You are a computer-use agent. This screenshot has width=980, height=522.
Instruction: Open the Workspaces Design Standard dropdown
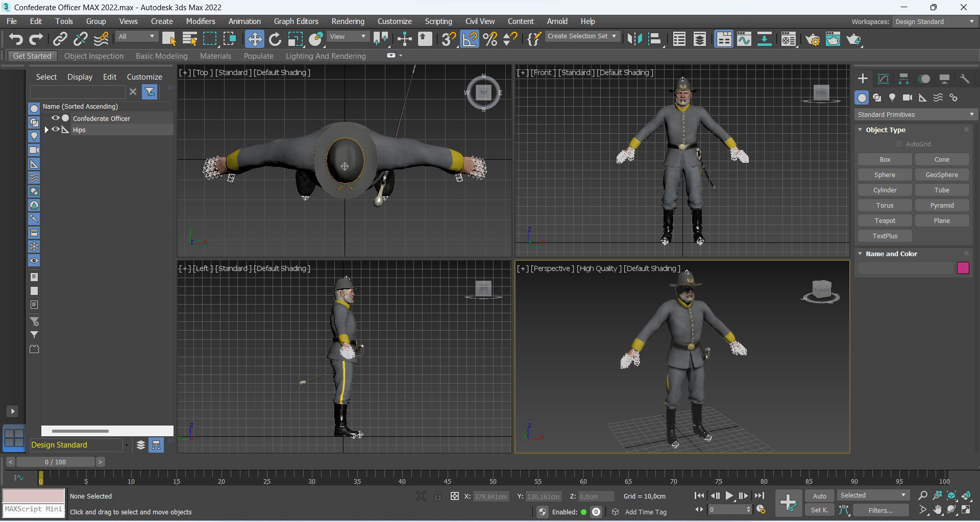tap(935, 21)
